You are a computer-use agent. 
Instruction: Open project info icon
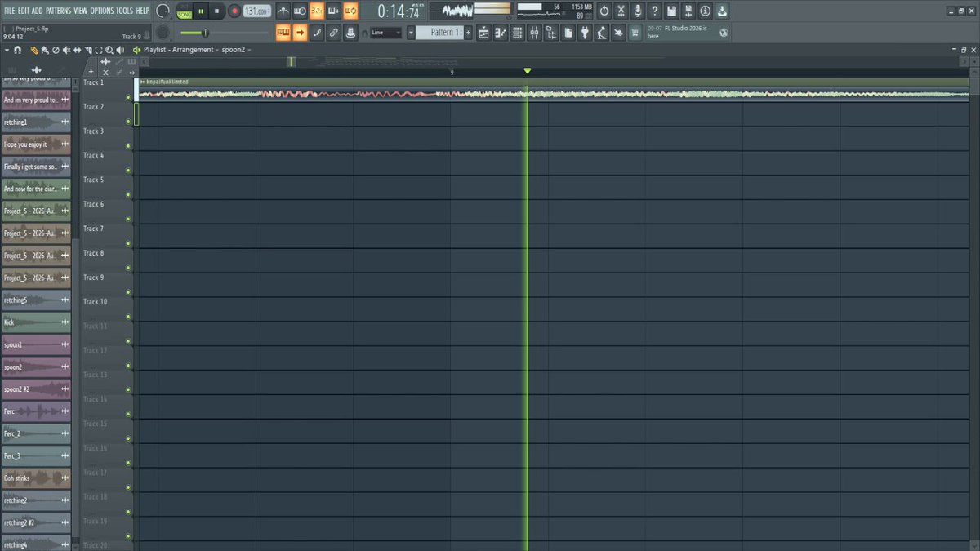click(706, 11)
